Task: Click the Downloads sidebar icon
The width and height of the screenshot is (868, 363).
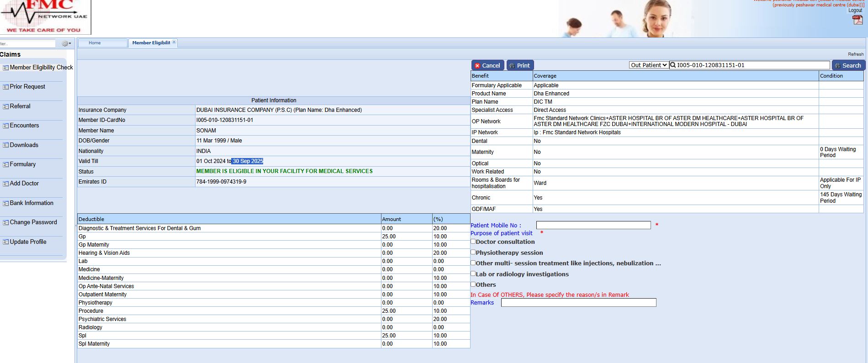Action: pyautogui.click(x=5, y=145)
